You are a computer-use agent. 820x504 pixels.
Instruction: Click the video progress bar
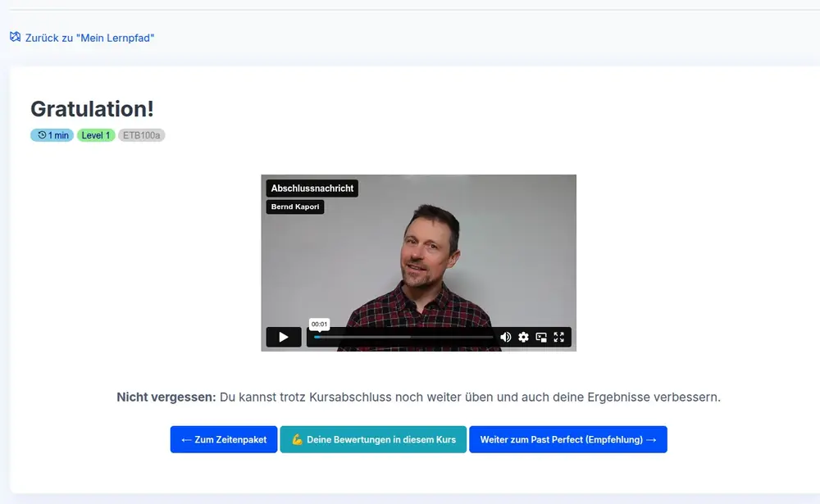coord(403,337)
